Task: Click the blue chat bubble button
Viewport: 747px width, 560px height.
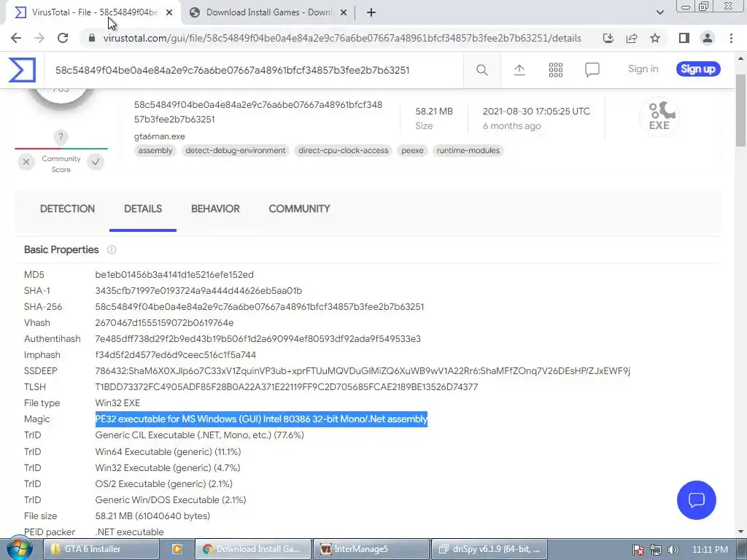Action: tap(696, 499)
